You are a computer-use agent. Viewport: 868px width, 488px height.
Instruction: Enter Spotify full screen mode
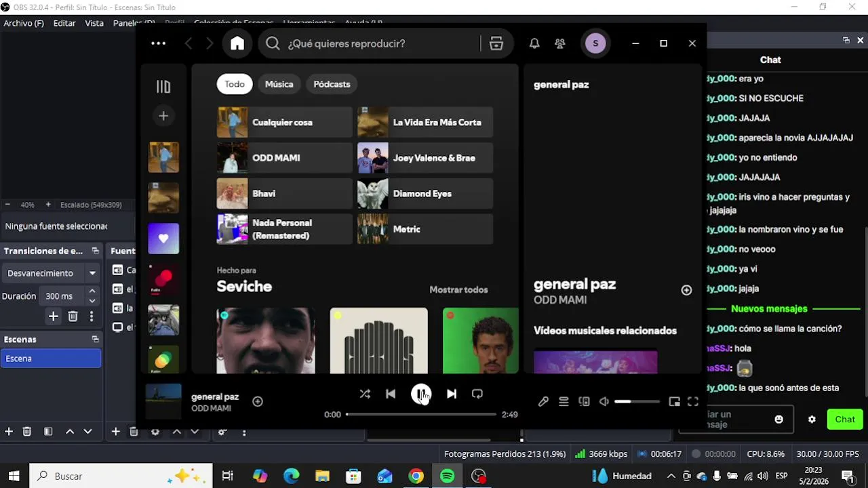point(693,401)
